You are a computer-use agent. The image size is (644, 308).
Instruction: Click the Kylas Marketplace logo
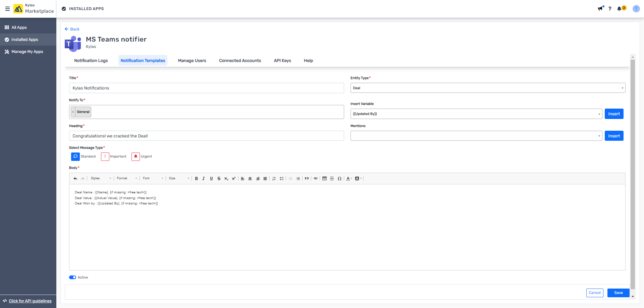point(34,9)
